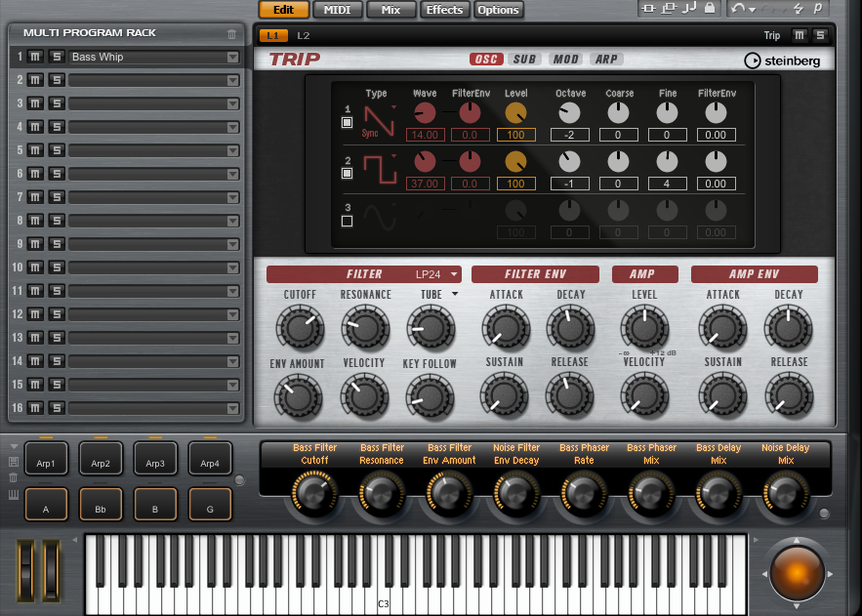The image size is (862, 616).
Task: Open slot 2 program dropdown arrow
Action: 233,81
